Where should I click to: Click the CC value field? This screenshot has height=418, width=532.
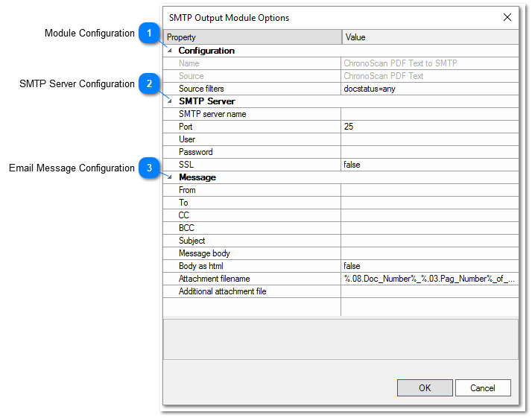pyautogui.click(x=429, y=215)
